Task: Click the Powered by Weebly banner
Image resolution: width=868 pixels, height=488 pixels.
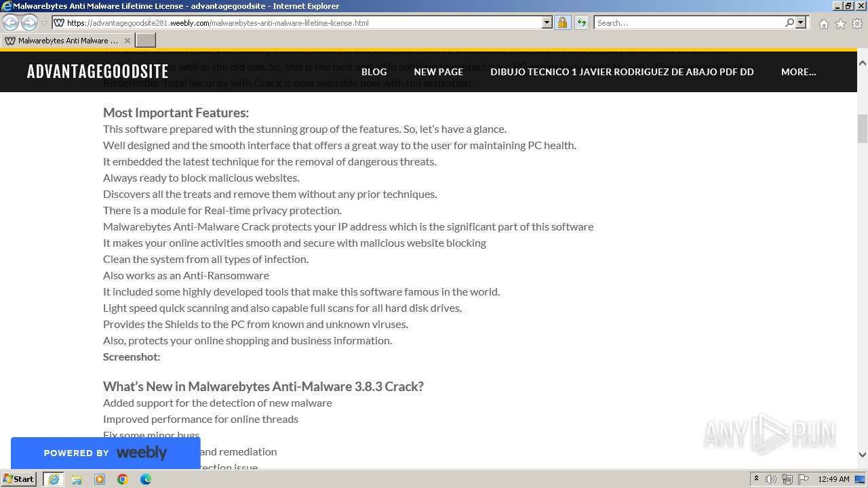Action: (x=105, y=453)
